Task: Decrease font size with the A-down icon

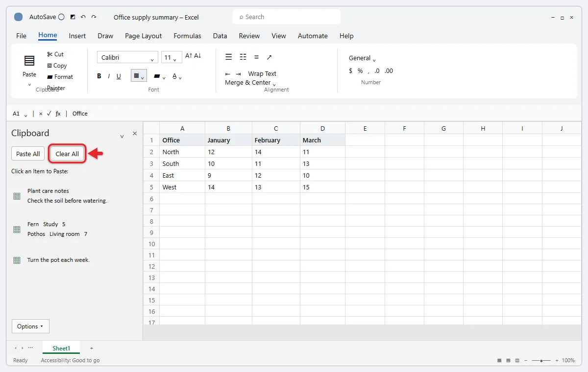Action: click(197, 56)
